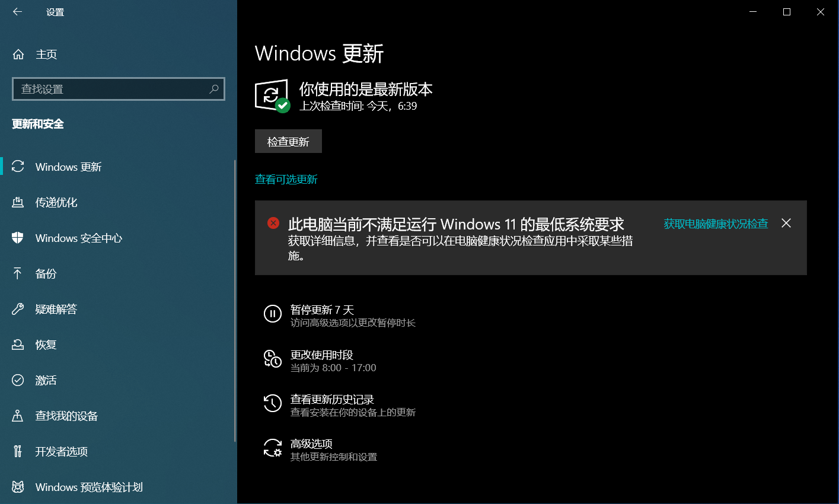Click the cat icon for Windows 预览体验计划
This screenshot has height=504, width=839.
point(18,487)
